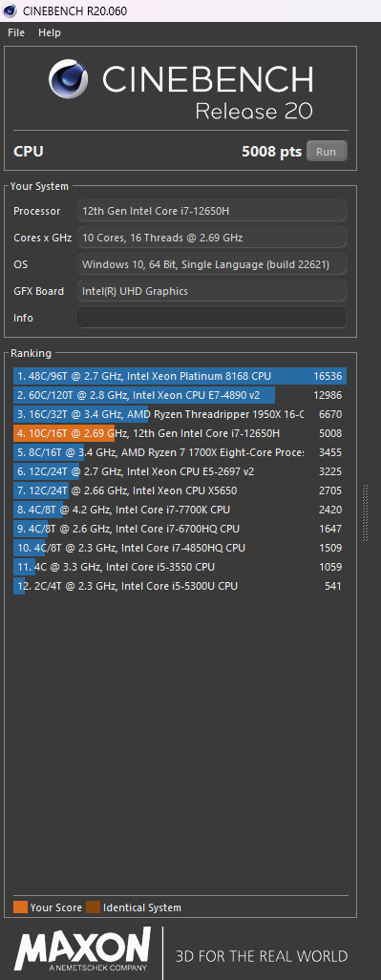Click the empty Info input field
Screen dimensions: 381x980
[211, 318]
